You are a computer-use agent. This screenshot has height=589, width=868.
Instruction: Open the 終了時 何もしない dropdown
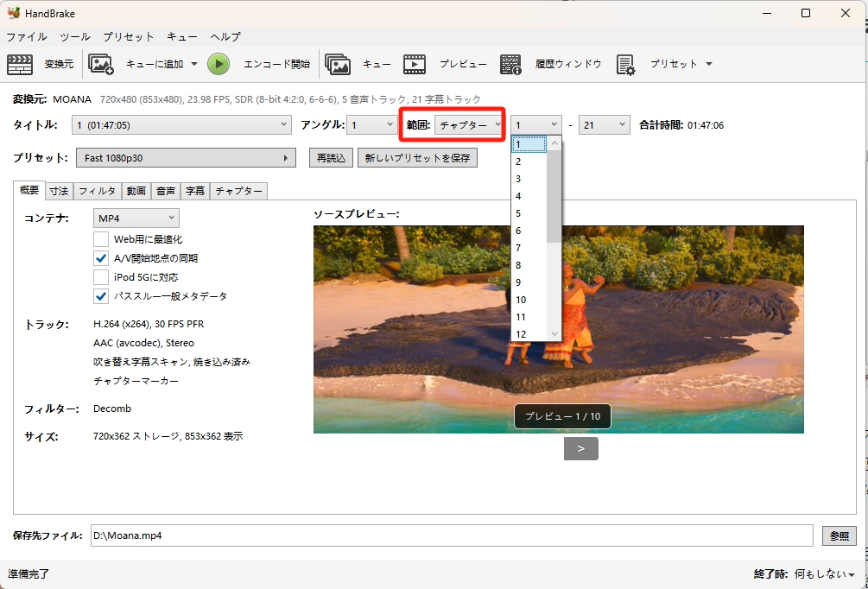[x=825, y=574]
